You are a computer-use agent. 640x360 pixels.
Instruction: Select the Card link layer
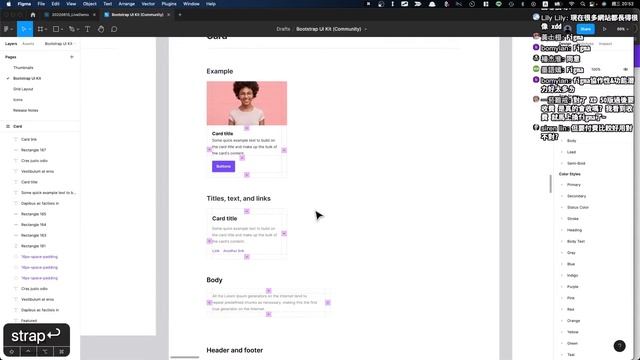tap(29, 140)
